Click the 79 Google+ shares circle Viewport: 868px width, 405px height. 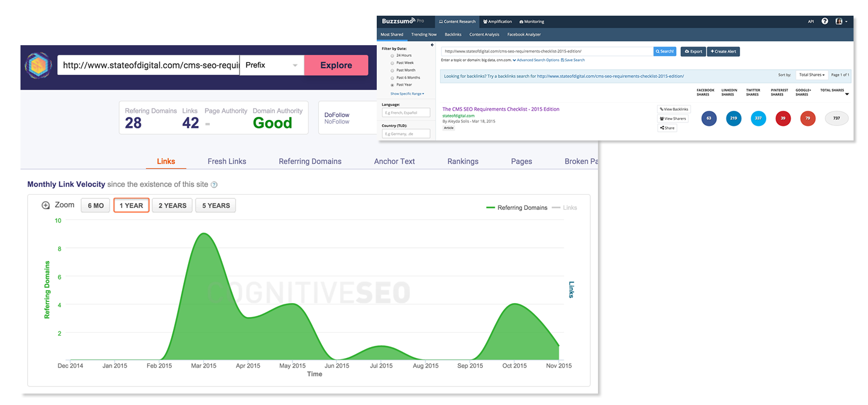tap(808, 118)
